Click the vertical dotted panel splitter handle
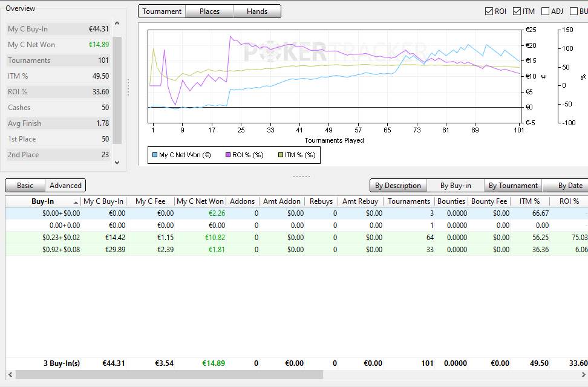The width and height of the screenshot is (588, 387). (128, 87)
